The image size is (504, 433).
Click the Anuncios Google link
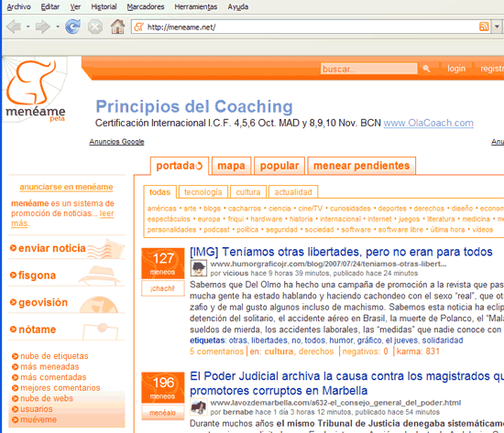point(116,142)
